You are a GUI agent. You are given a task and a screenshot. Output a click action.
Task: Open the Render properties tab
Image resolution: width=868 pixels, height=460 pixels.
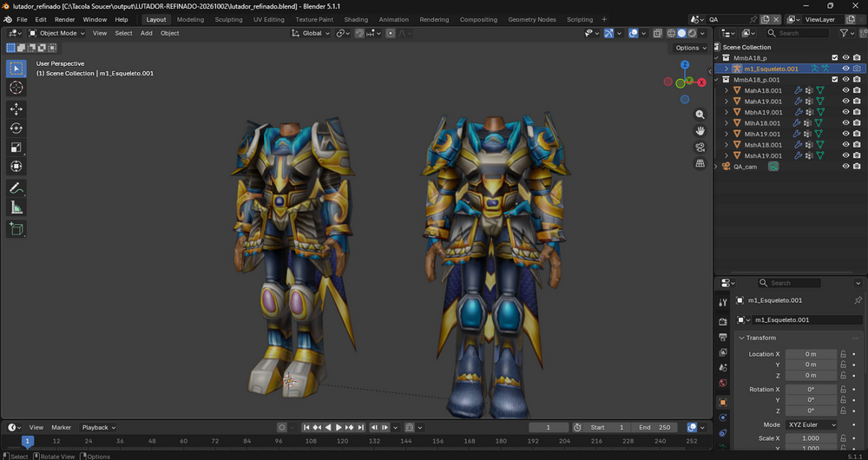[x=722, y=322]
